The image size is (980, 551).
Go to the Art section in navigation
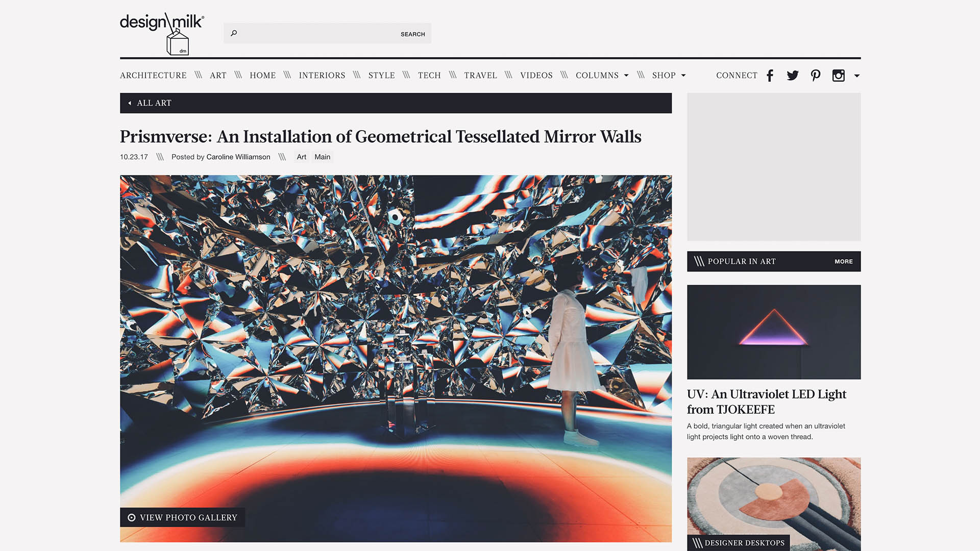click(218, 76)
